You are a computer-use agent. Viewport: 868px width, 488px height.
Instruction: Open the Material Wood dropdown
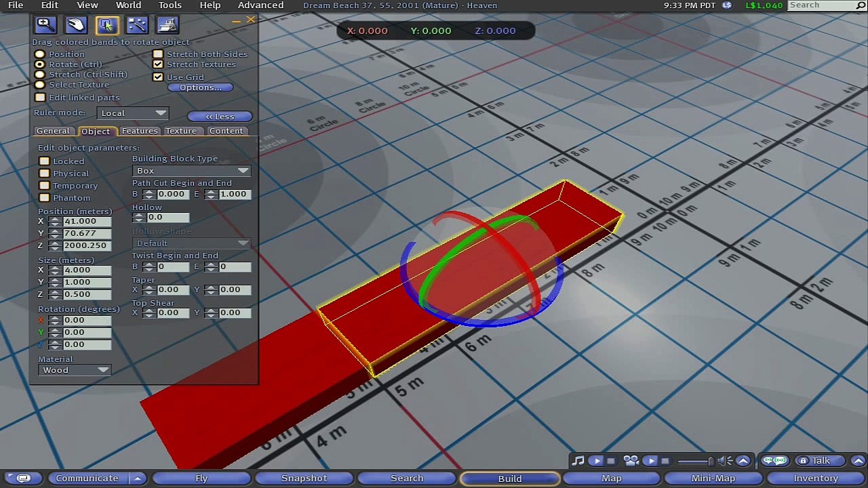pyautogui.click(x=75, y=370)
